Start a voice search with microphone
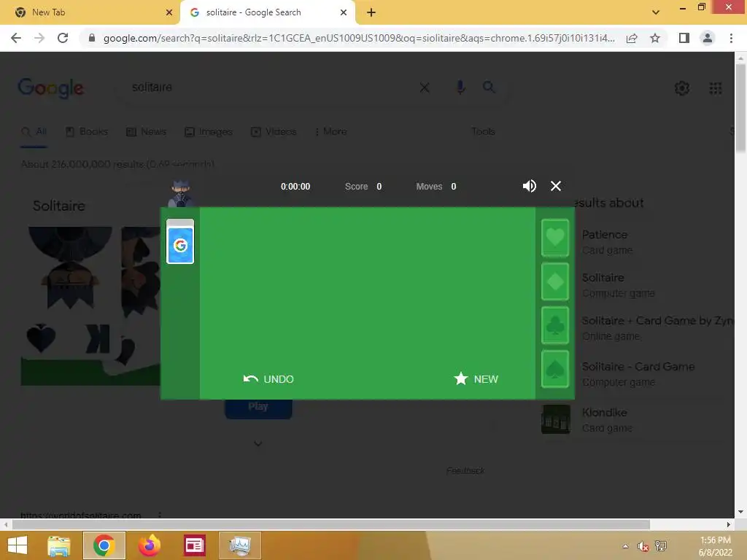This screenshot has width=747, height=560. point(460,87)
